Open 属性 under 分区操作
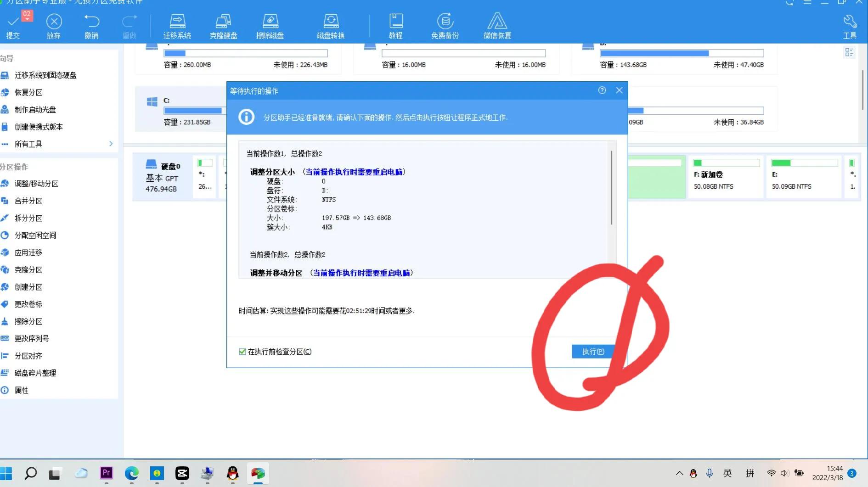The height and width of the screenshot is (487, 868). point(21,390)
